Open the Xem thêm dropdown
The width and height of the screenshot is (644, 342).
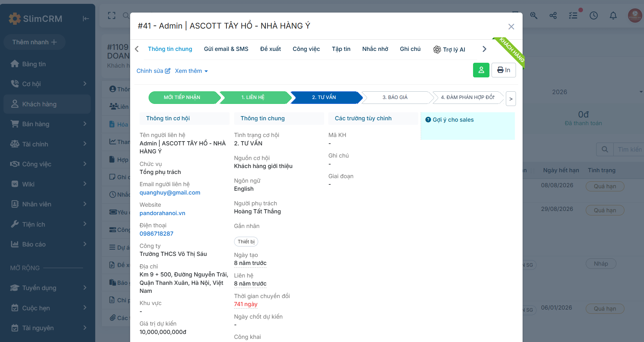pyautogui.click(x=191, y=71)
